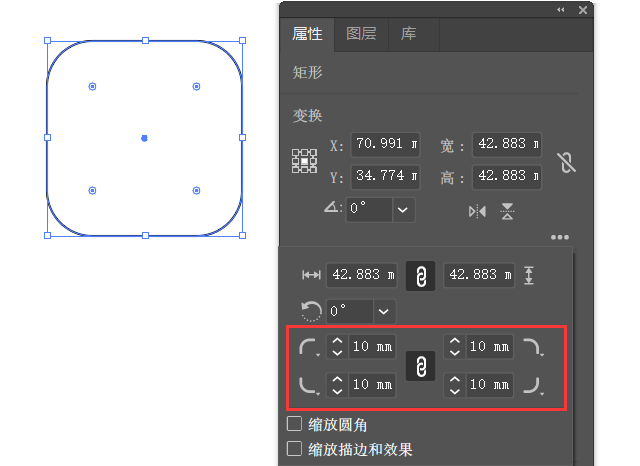This screenshot has width=640, height=466.
Task: Open the rotation angle dropdown
Action: (x=403, y=209)
